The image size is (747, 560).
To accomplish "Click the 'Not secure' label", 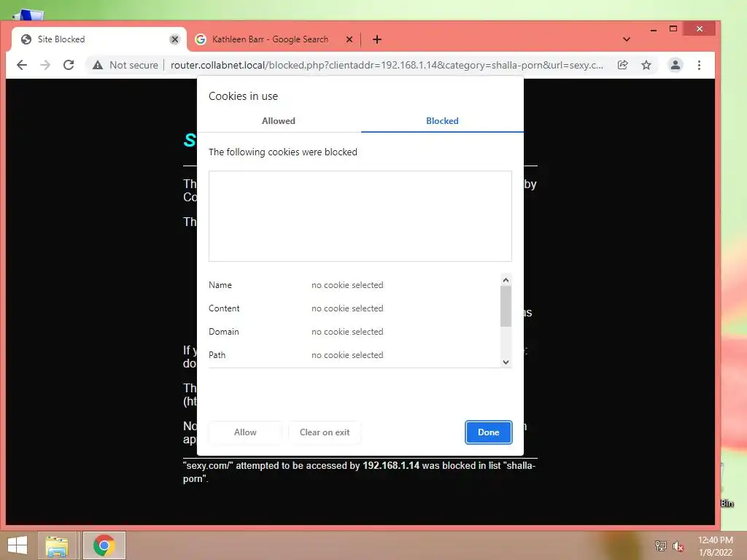I will [x=133, y=65].
